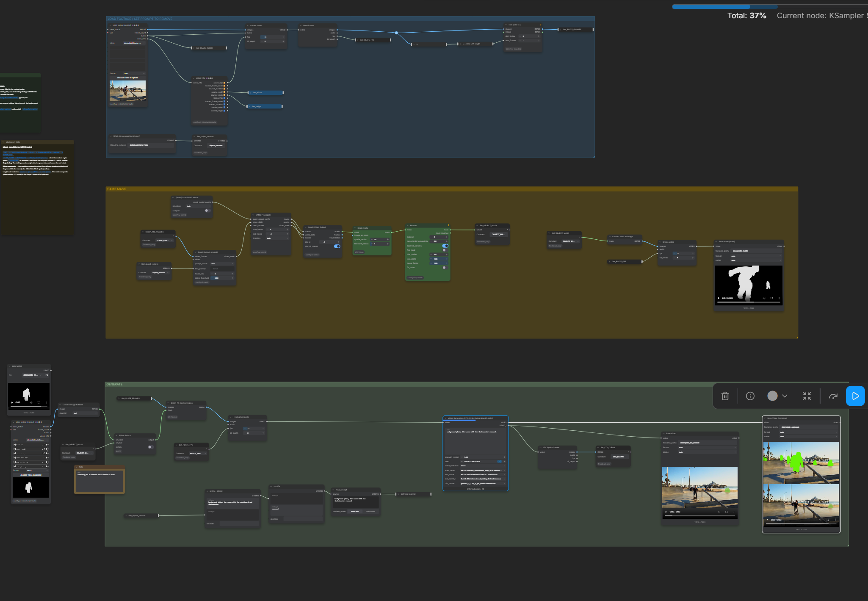Click the total progress bar at top

pyautogui.click(x=770, y=7)
